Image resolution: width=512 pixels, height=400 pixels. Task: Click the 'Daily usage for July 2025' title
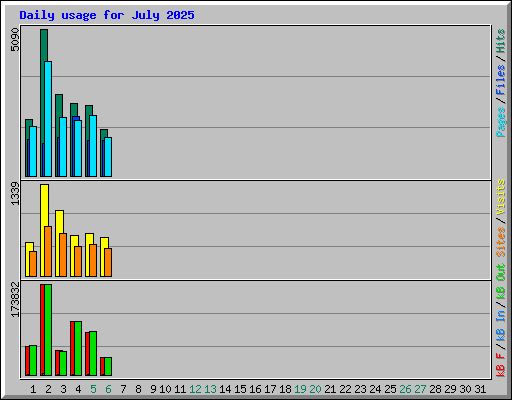(107, 15)
